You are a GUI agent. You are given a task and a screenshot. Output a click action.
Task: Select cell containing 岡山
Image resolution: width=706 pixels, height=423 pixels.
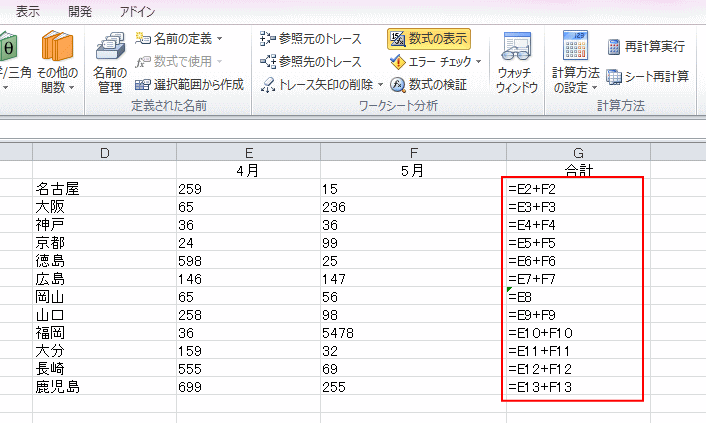pyautogui.click(x=104, y=296)
